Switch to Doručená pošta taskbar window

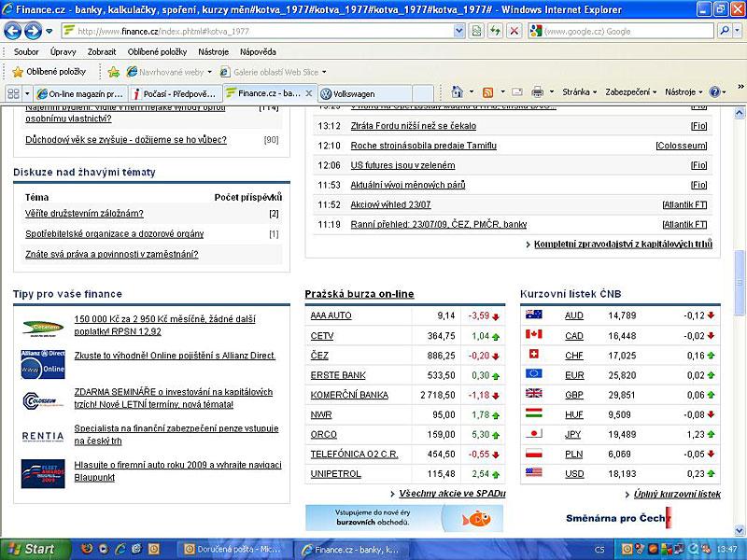click(233, 550)
